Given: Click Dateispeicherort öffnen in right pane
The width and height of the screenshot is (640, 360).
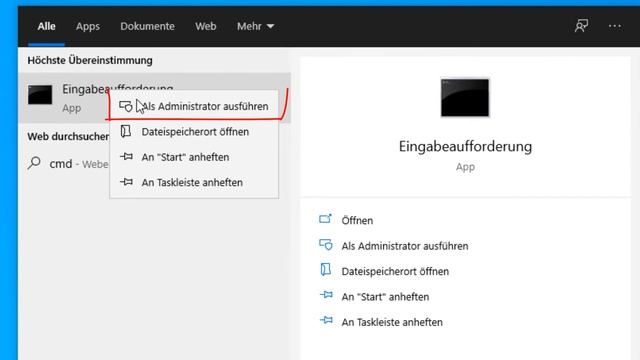Looking at the screenshot, I should (x=395, y=271).
